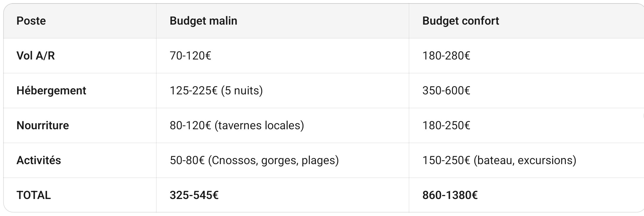Click the 'bateau, excursions' activities cell
Image resolution: width=644 pixels, height=216 pixels.
point(525,160)
